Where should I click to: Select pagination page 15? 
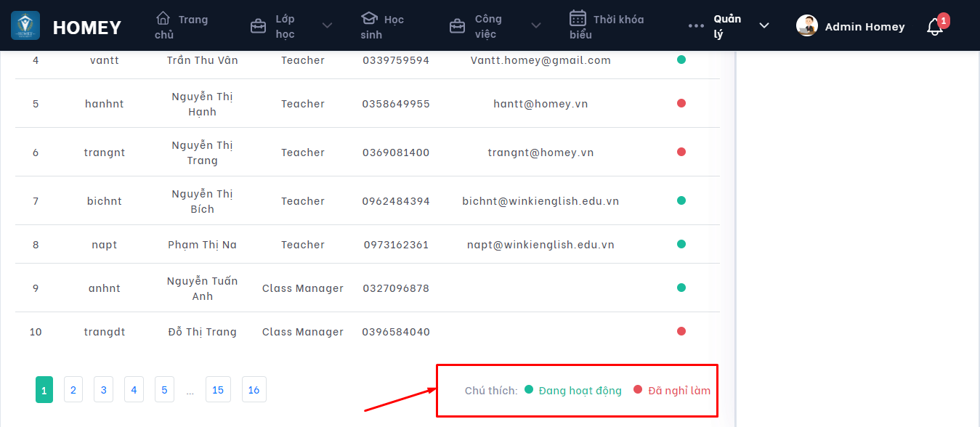click(218, 390)
